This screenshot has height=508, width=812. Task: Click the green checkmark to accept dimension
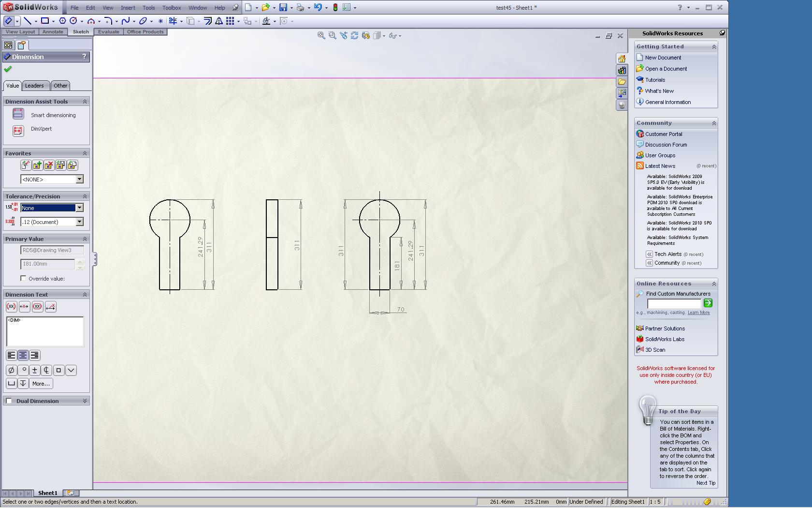[x=8, y=69]
